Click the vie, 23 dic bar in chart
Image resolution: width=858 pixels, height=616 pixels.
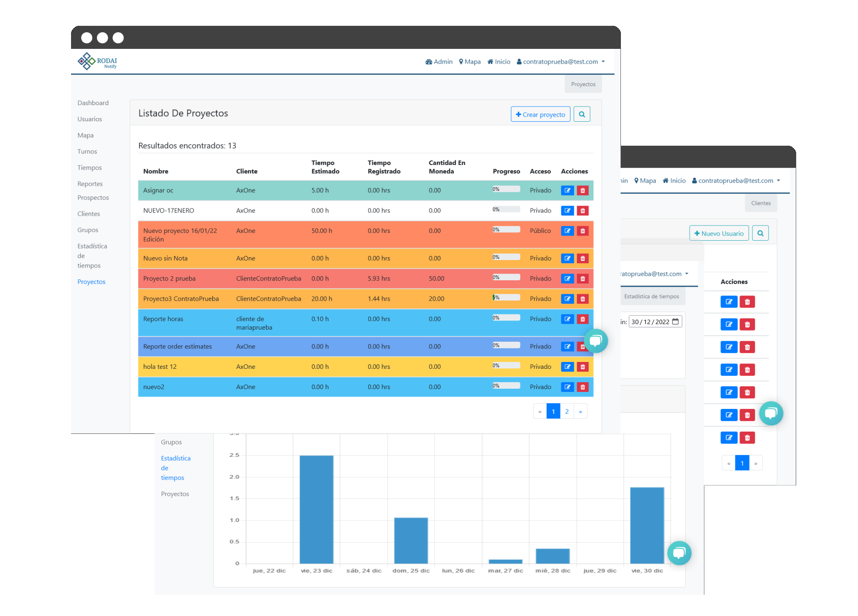[x=316, y=509]
